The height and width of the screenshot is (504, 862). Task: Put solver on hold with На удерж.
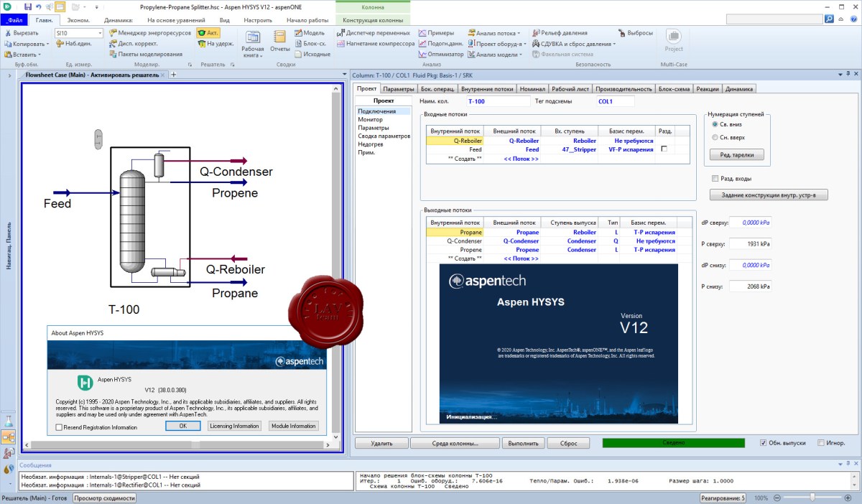tap(215, 43)
